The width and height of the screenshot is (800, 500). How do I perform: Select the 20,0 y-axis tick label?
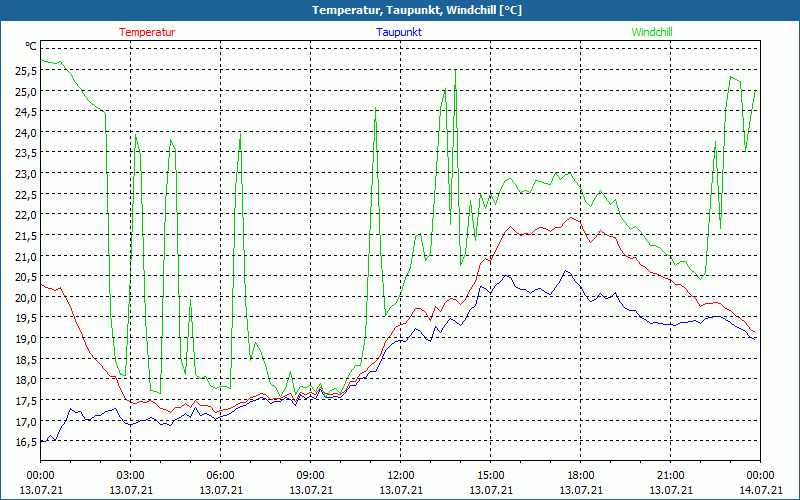point(25,297)
